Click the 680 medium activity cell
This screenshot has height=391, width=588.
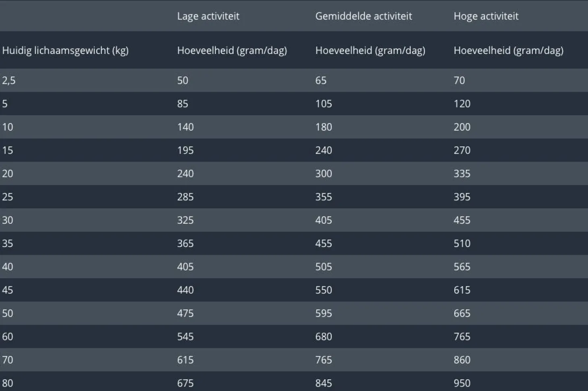[323, 337]
